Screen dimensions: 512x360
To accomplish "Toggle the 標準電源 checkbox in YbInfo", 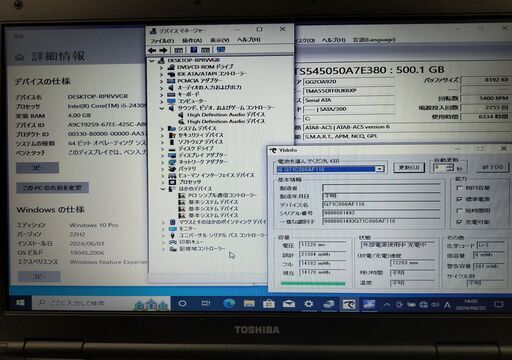I will coord(460,199).
